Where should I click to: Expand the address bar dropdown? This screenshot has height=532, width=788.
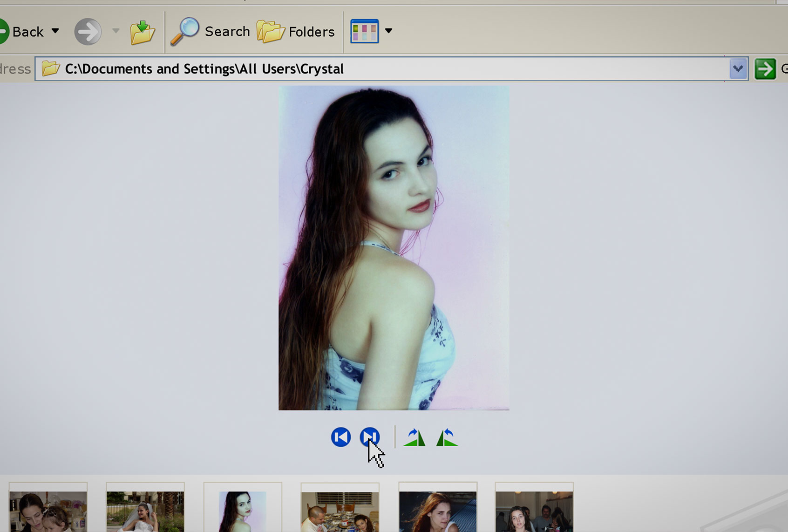(x=738, y=69)
